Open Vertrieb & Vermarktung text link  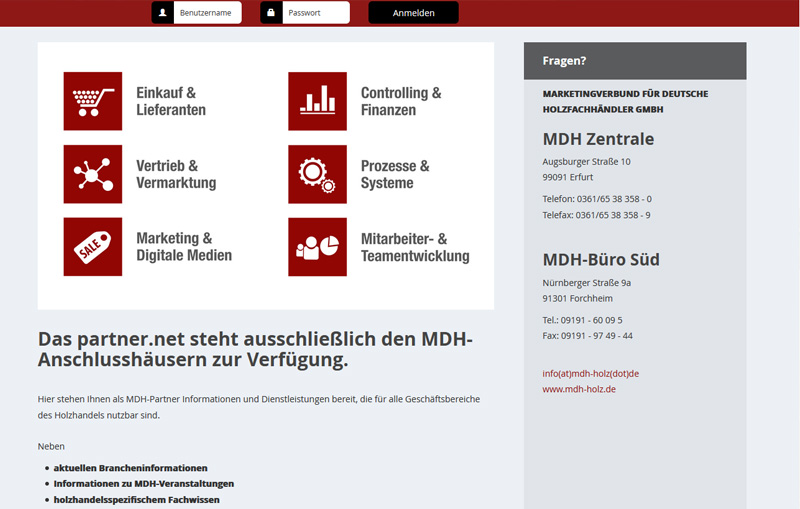pos(176,174)
